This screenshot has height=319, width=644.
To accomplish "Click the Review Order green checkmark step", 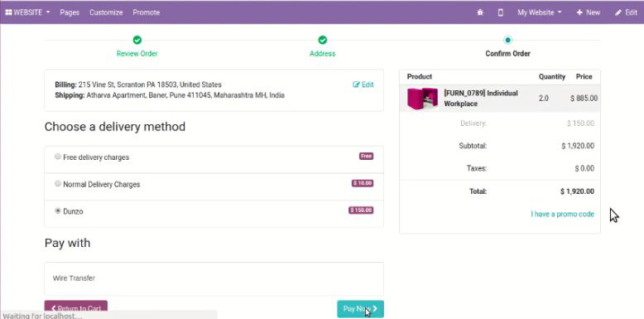I will (137, 40).
